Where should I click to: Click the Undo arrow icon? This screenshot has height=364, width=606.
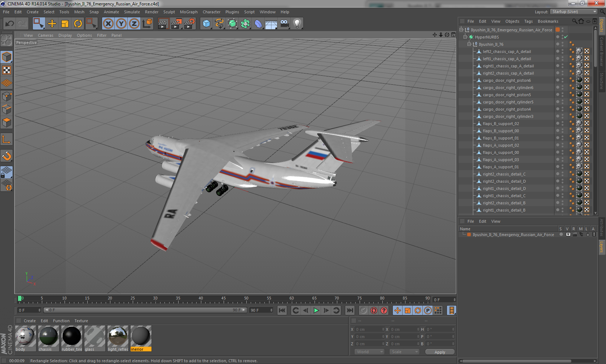[10, 24]
